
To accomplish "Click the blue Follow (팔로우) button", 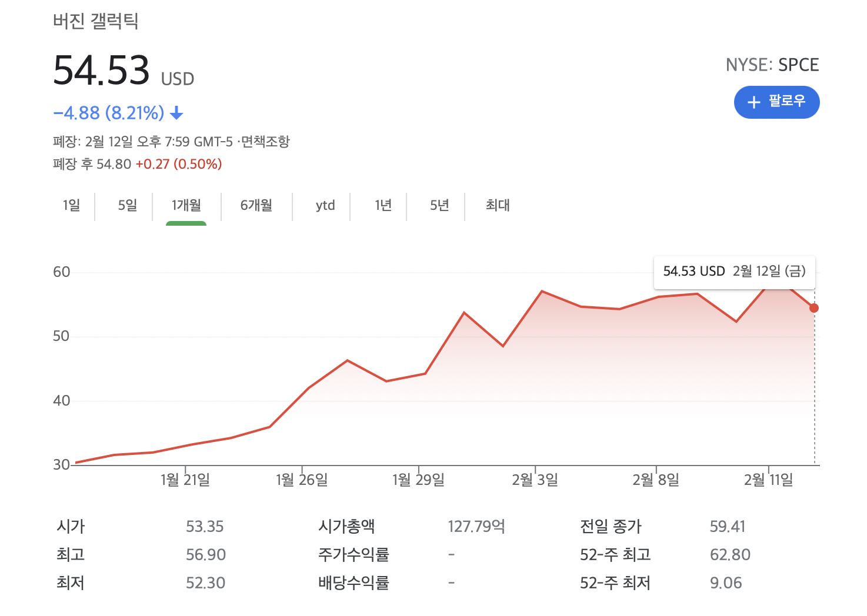I will [x=776, y=102].
